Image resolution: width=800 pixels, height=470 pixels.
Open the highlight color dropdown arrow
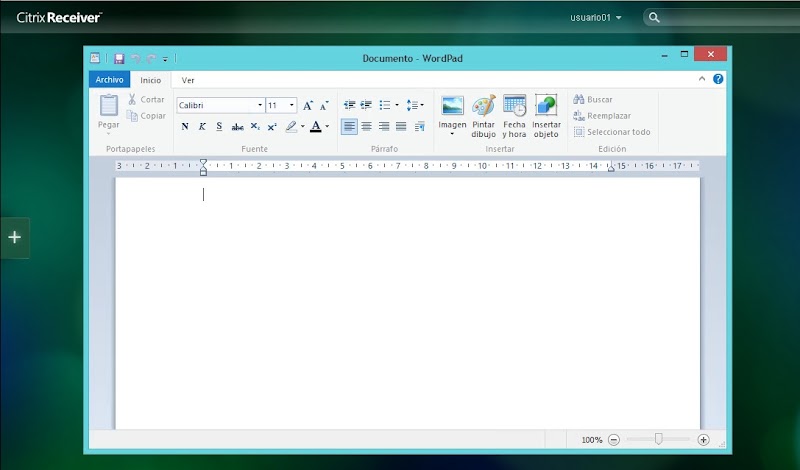click(303, 127)
